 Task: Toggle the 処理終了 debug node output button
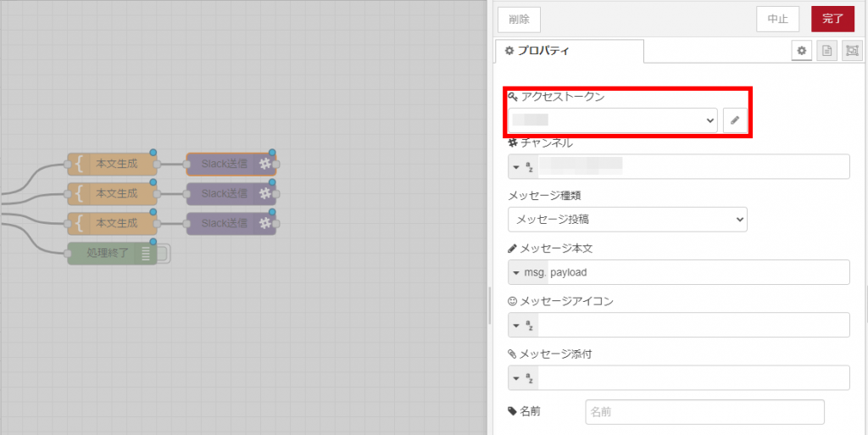pyautogui.click(x=164, y=254)
